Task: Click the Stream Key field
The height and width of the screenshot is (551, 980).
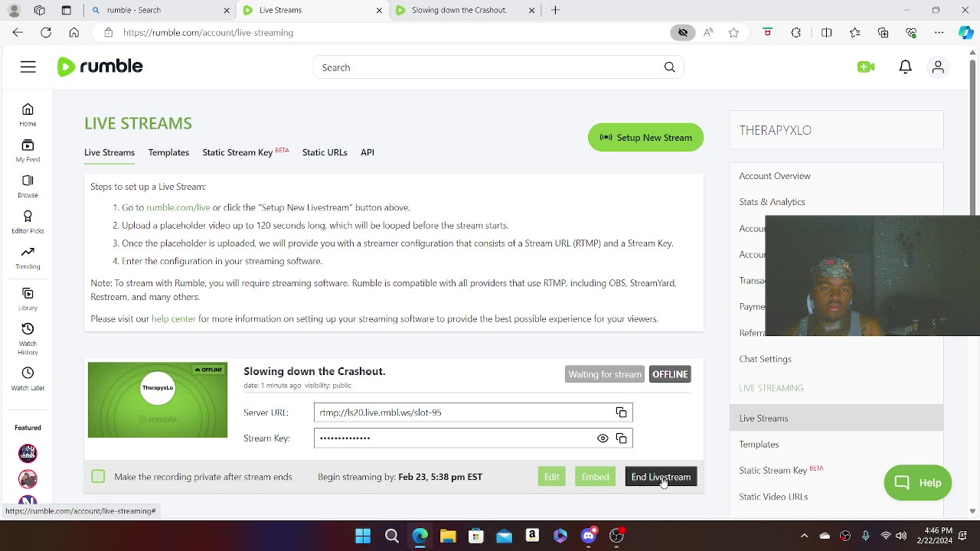Action: pos(473,438)
